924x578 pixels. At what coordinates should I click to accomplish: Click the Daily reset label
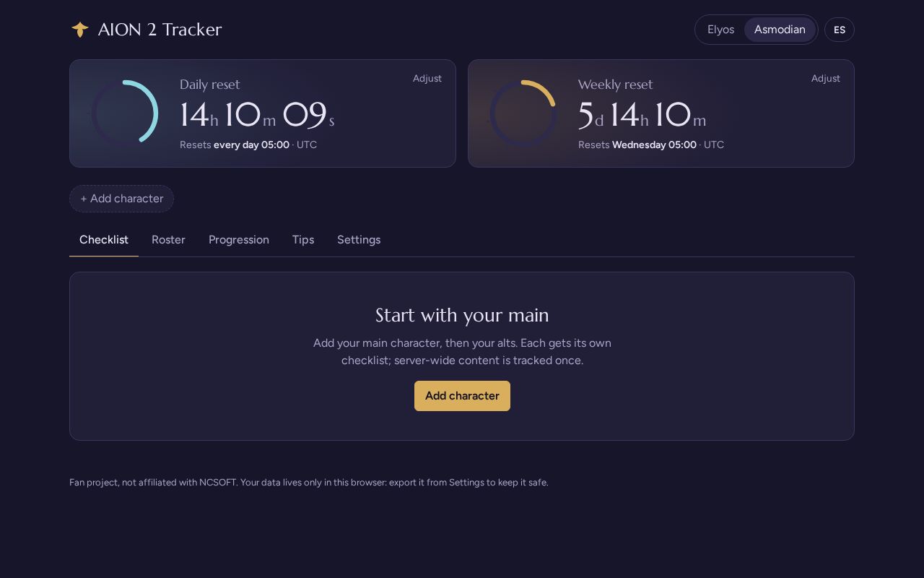[x=210, y=85]
